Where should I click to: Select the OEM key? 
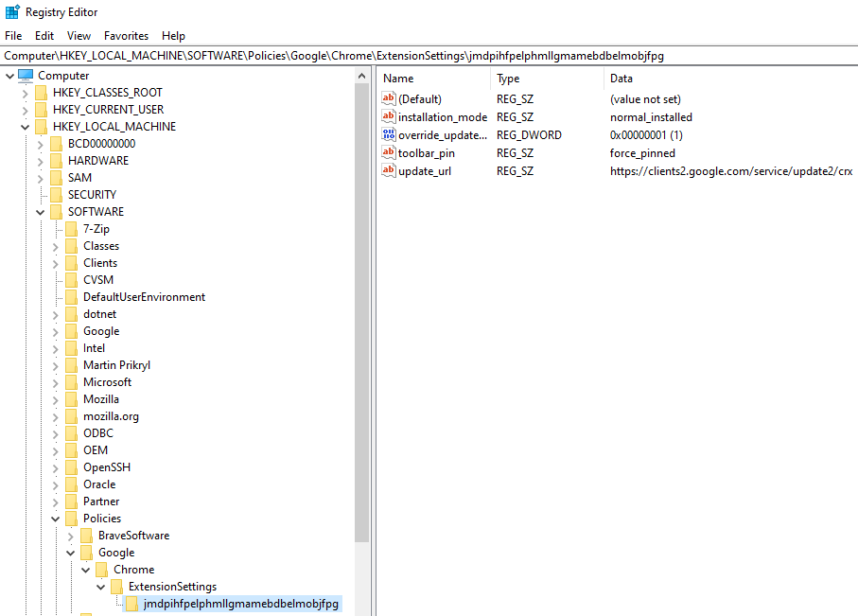tap(96, 450)
